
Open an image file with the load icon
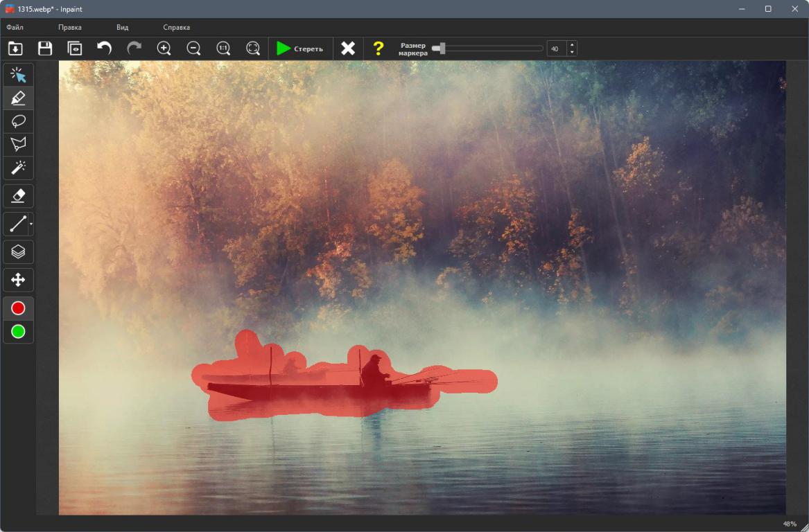click(x=15, y=48)
